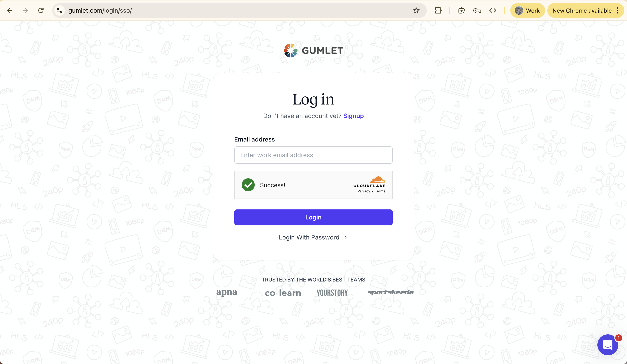Reload the Gumlet login page

pos(41,10)
